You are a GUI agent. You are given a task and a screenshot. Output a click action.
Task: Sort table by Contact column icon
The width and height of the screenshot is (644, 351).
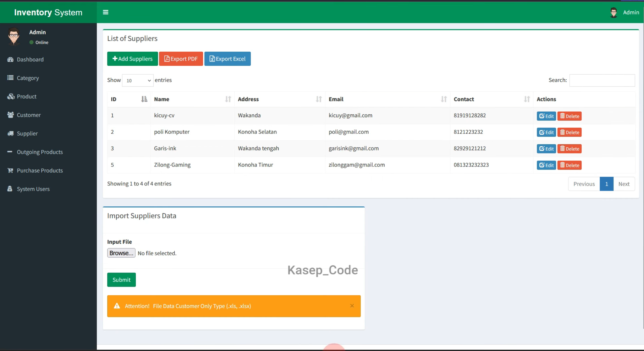click(527, 99)
